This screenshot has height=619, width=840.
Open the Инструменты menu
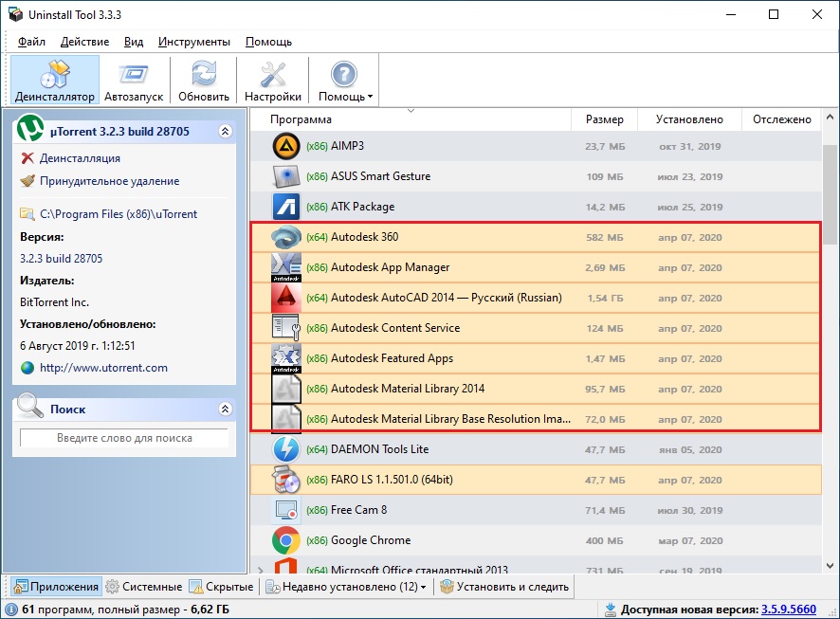pyautogui.click(x=193, y=42)
